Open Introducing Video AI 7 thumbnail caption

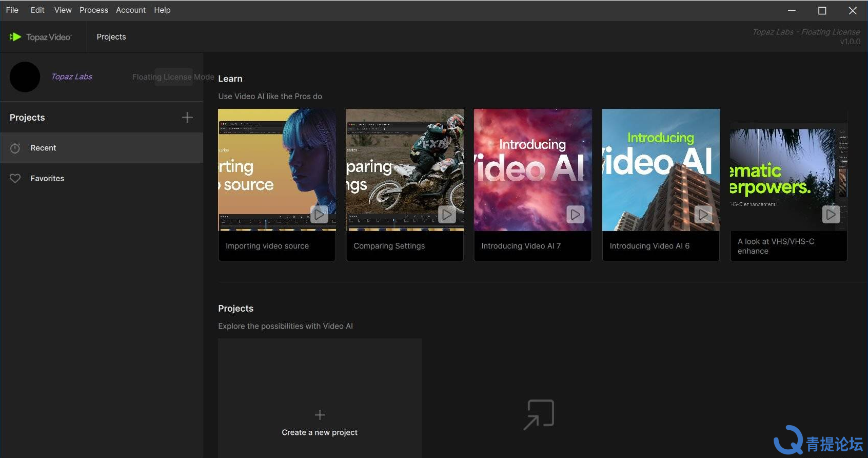[521, 246]
